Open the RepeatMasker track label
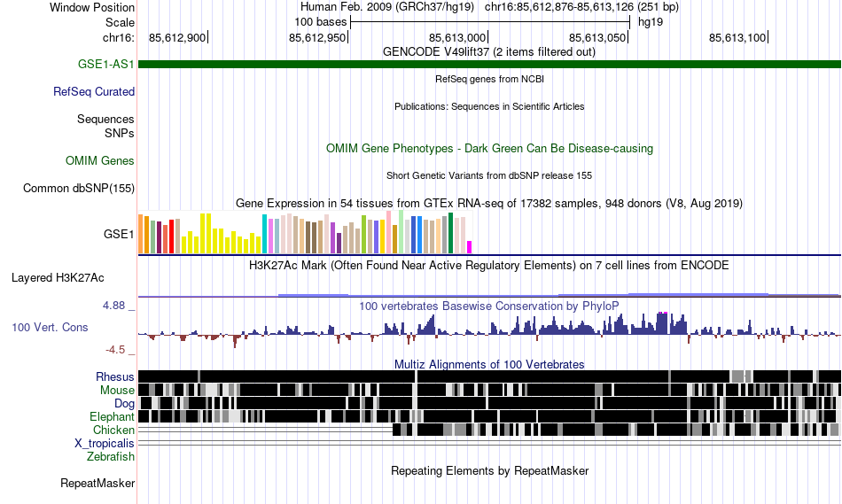 click(97, 483)
